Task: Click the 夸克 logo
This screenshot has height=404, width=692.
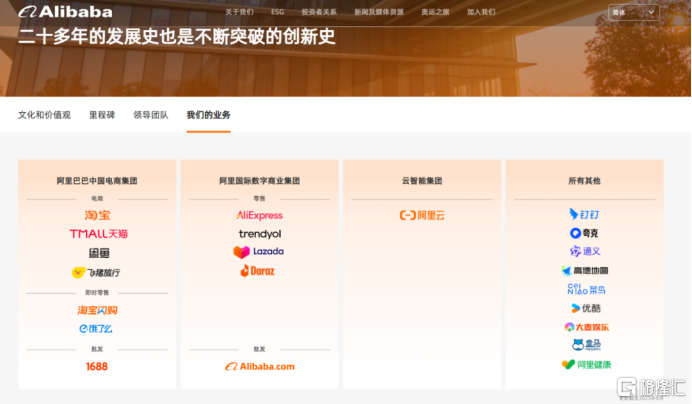Action: pyautogui.click(x=584, y=233)
